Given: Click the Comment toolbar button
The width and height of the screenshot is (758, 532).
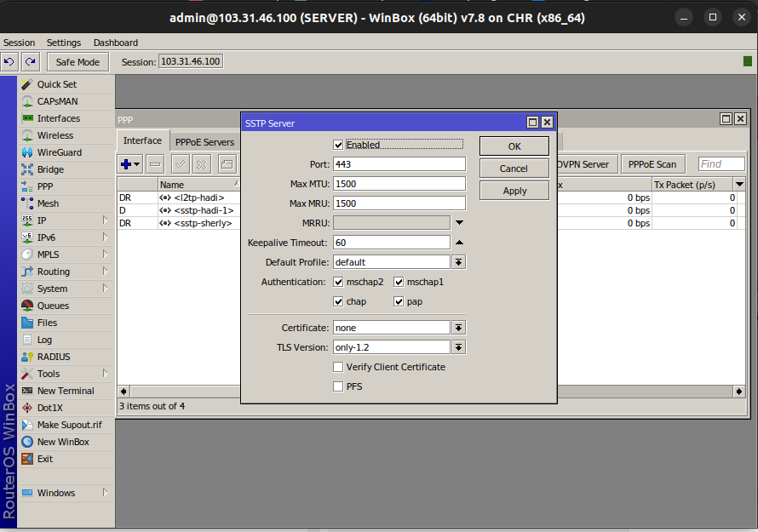Looking at the screenshot, I should (227, 164).
